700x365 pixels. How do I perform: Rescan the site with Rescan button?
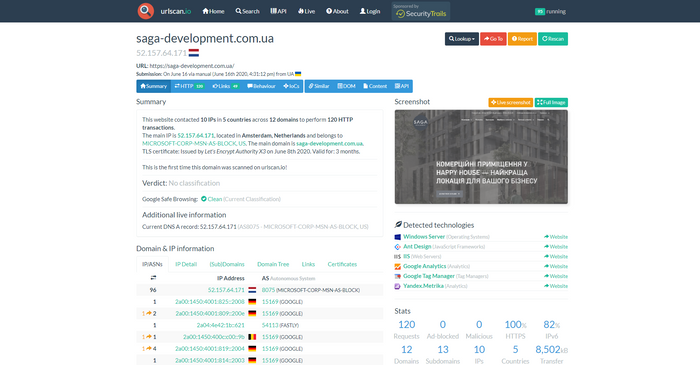click(553, 39)
